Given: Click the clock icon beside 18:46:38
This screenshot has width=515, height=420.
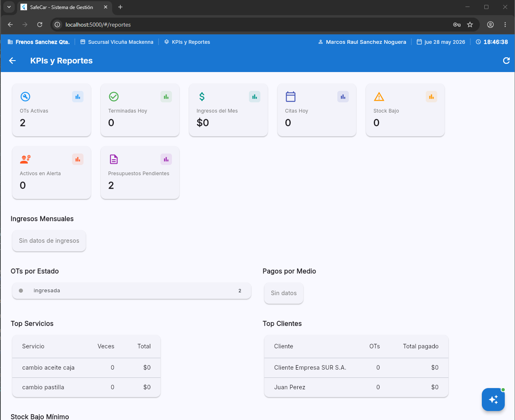Looking at the screenshot, I should pyautogui.click(x=478, y=42).
